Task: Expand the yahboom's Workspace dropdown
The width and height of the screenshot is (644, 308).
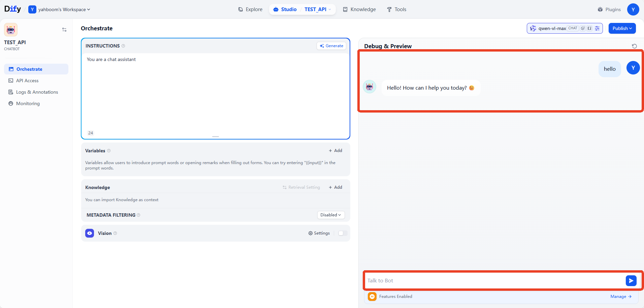Action: click(59, 9)
